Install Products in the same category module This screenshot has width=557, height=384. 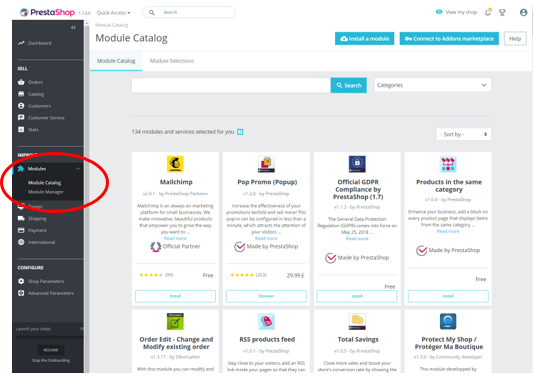coord(448,296)
